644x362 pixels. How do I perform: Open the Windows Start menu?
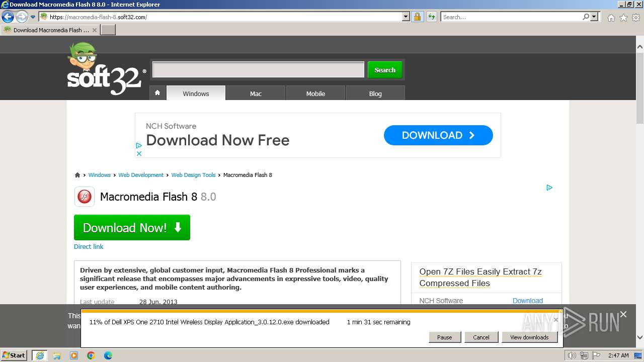pyautogui.click(x=14, y=355)
